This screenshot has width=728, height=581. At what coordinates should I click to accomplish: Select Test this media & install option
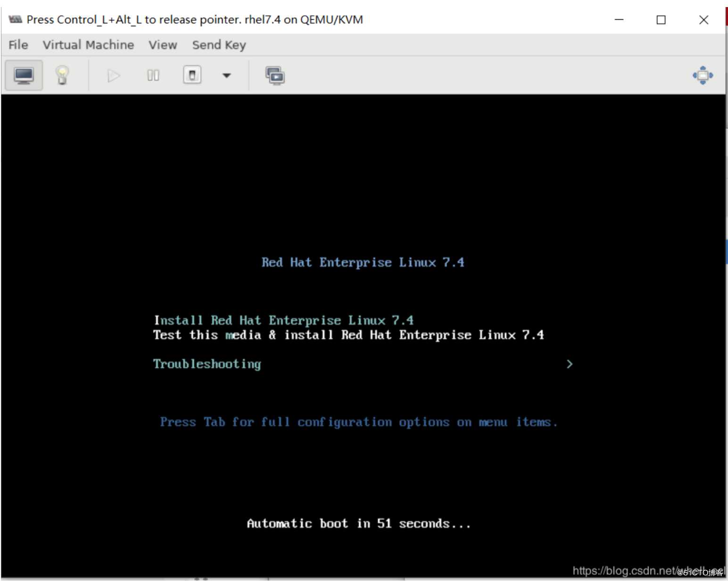pos(348,335)
